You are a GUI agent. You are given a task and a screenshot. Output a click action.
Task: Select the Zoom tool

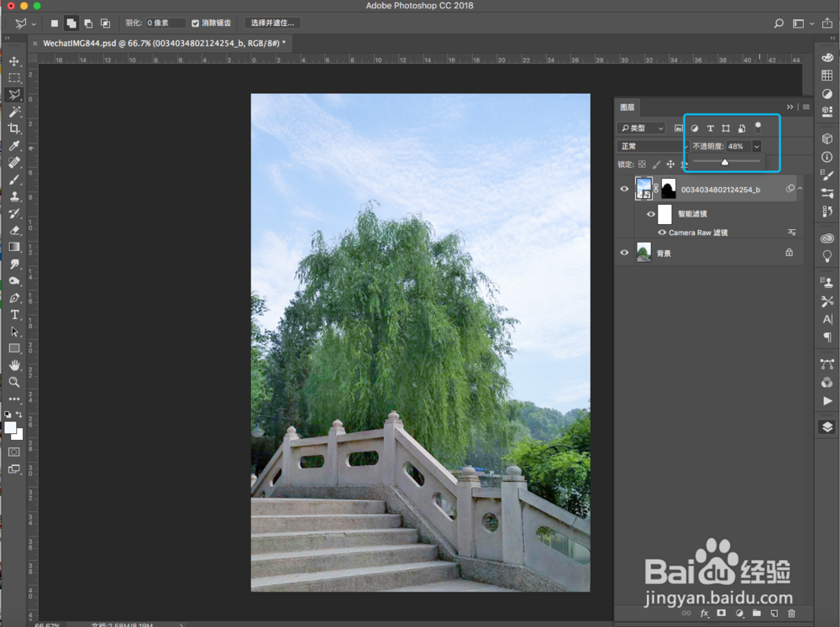click(14, 383)
